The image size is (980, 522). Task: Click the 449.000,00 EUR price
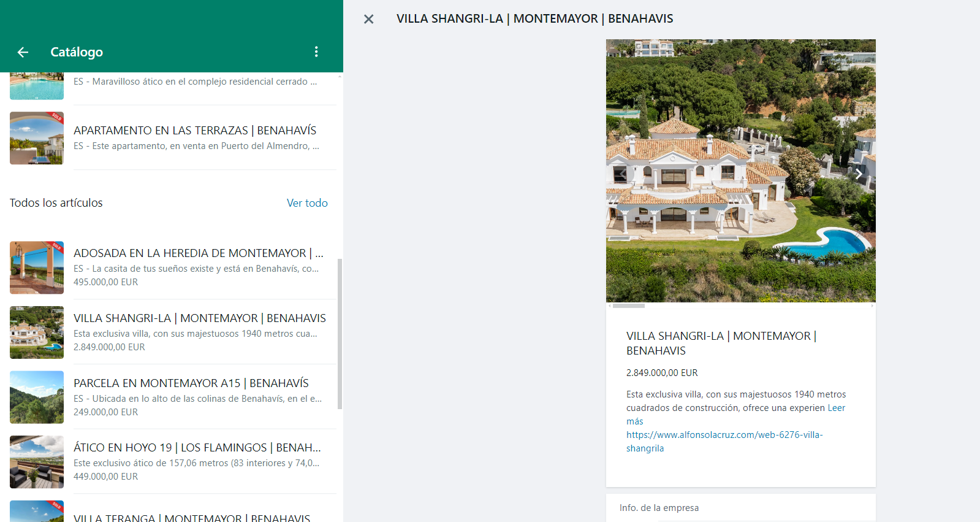tap(105, 477)
